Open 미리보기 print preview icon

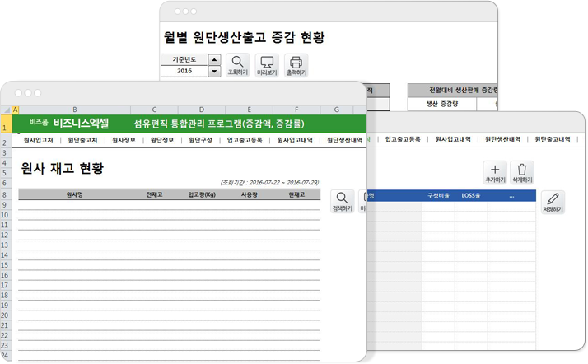tap(266, 64)
